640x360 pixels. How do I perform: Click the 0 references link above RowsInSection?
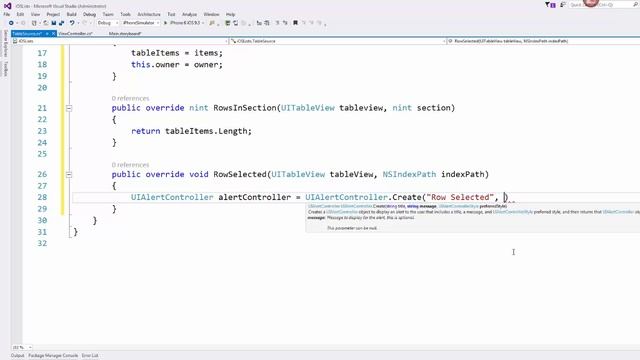tap(130, 98)
